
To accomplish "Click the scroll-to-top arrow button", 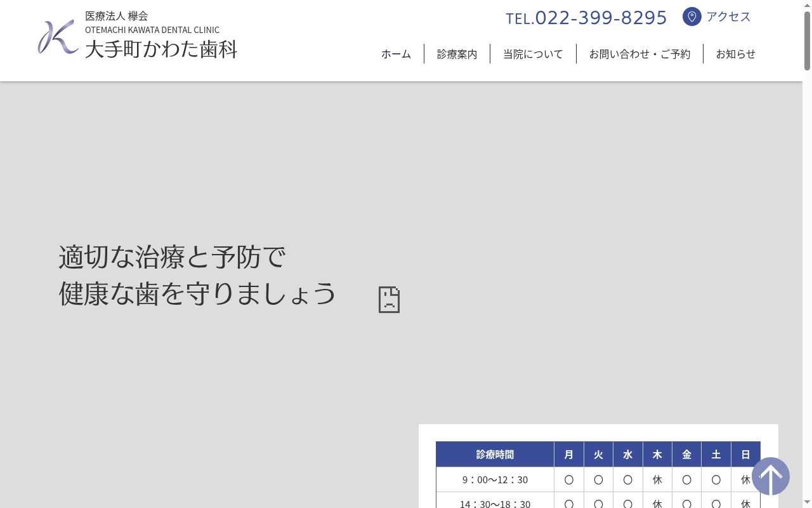I will (x=771, y=476).
